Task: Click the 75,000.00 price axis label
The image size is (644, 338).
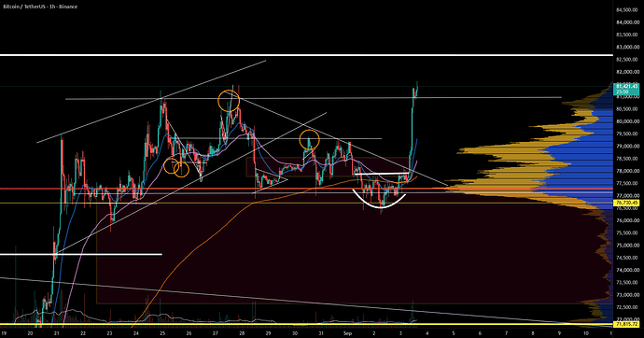Action: pos(628,246)
